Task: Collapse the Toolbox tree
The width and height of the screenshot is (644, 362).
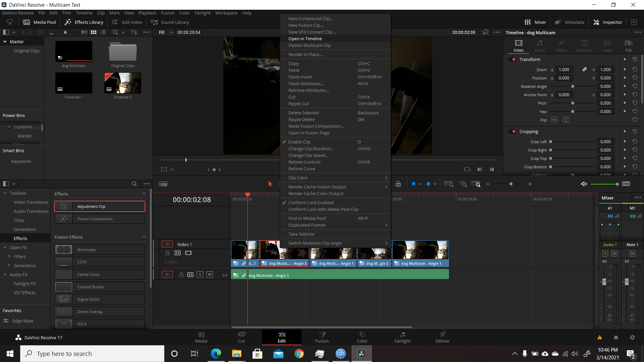Action: coord(5,193)
